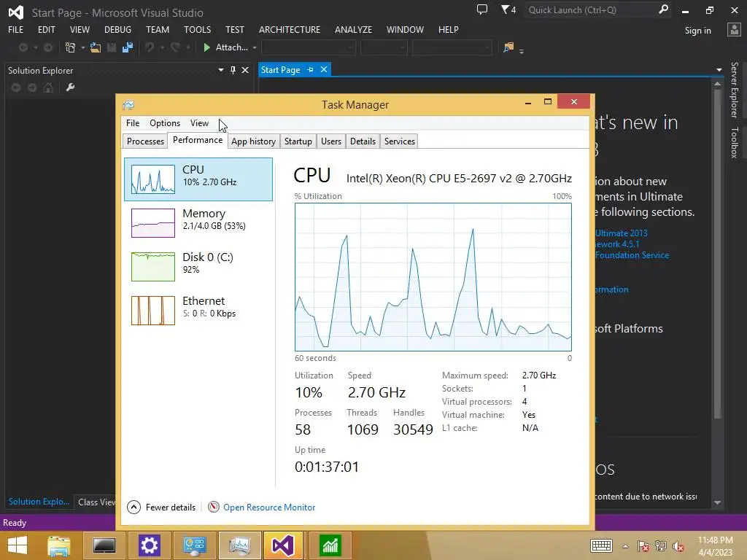Screen dimensions: 747x560
Task: Click Control Panel taskbar icon
Action: click(194, 545)
